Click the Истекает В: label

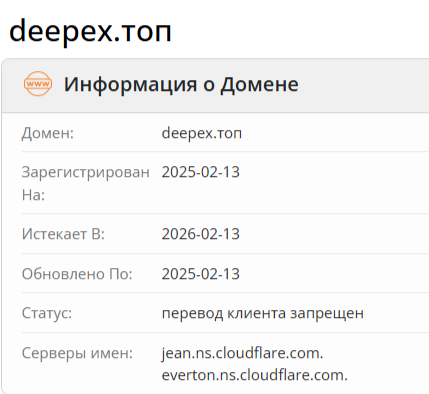pyautogui.click(x=63, y=234)
